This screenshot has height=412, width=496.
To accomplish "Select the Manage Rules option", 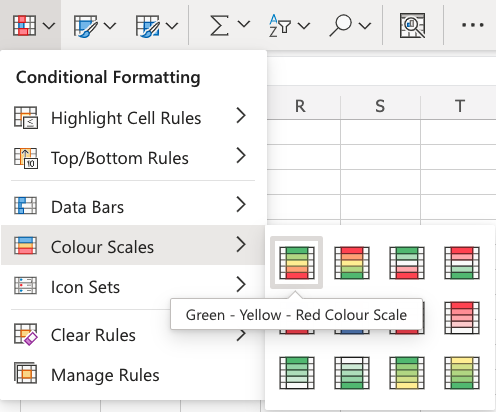I will tap(133, 375).
